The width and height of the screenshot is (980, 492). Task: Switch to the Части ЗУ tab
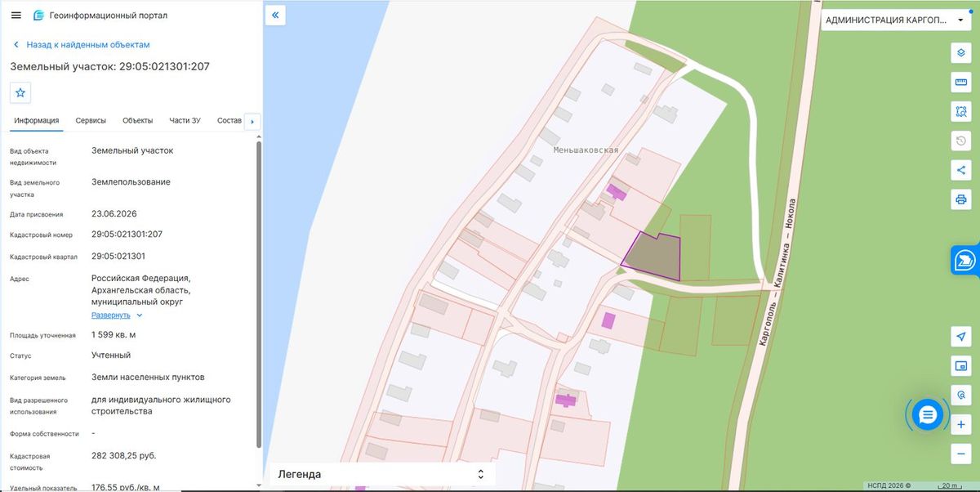pos(185,121)
